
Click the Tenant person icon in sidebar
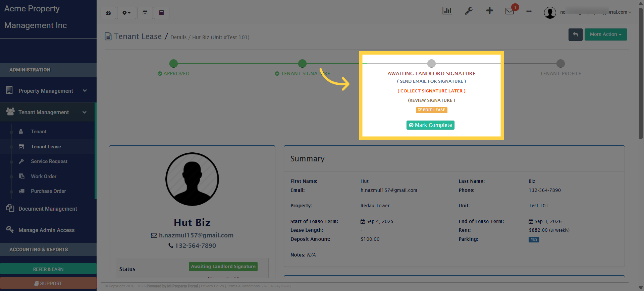click(x=21, y=132)
